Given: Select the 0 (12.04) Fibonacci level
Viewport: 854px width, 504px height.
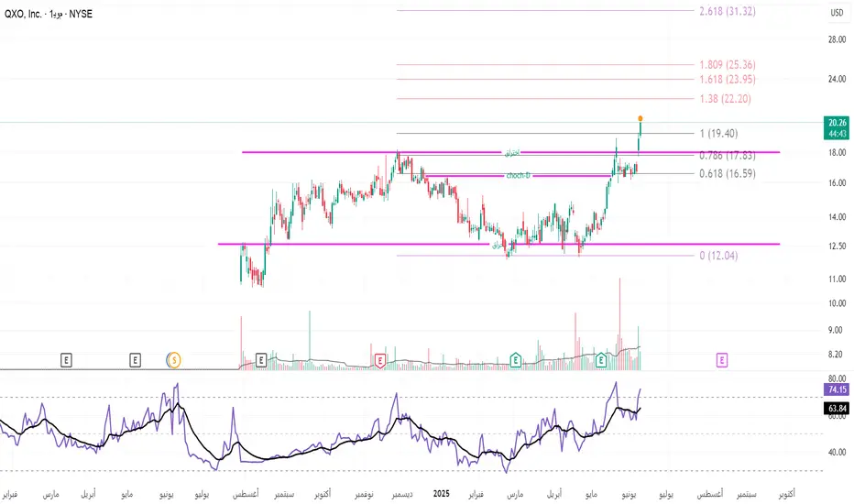Looking at the screenshot, I should [x=718, y=256].
